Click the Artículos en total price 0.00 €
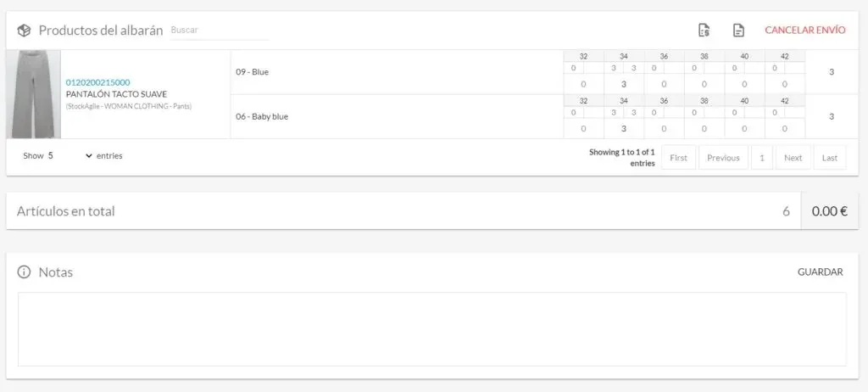Viewport: 868px width, 392px height. [x=829, y=211]
